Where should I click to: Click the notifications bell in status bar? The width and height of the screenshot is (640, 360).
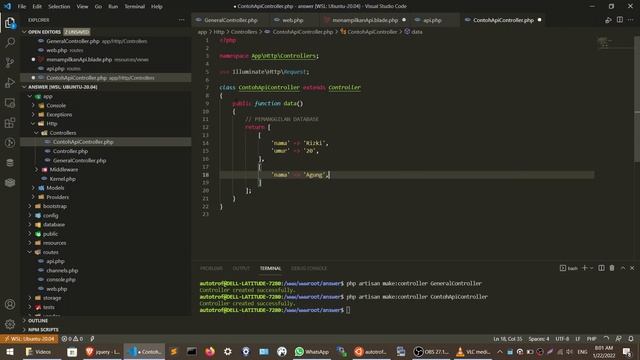coord(631,339)
